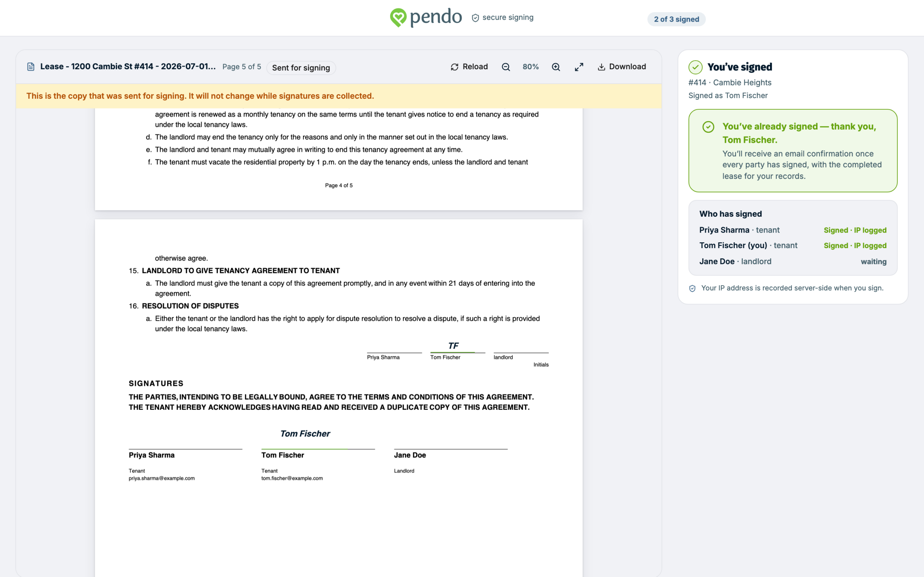Click the pendo heart logo

pyautogui.click(x=398, y=18)
